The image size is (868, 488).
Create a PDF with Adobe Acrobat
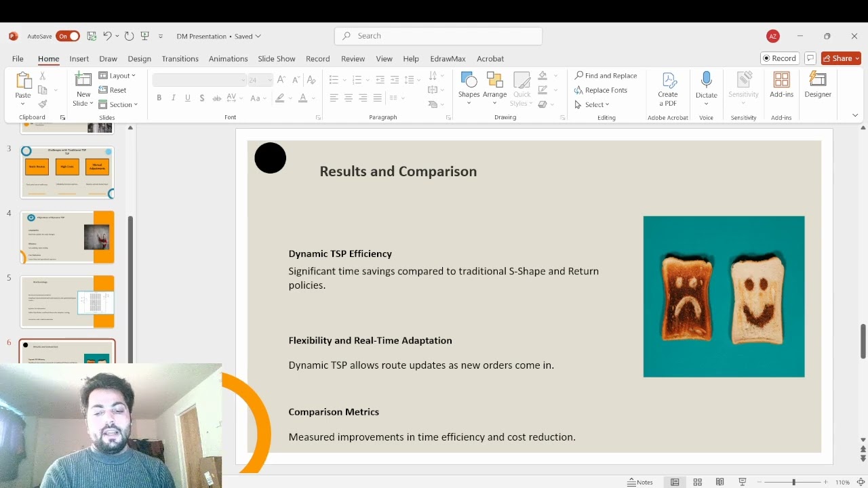[x=668, y=89]
